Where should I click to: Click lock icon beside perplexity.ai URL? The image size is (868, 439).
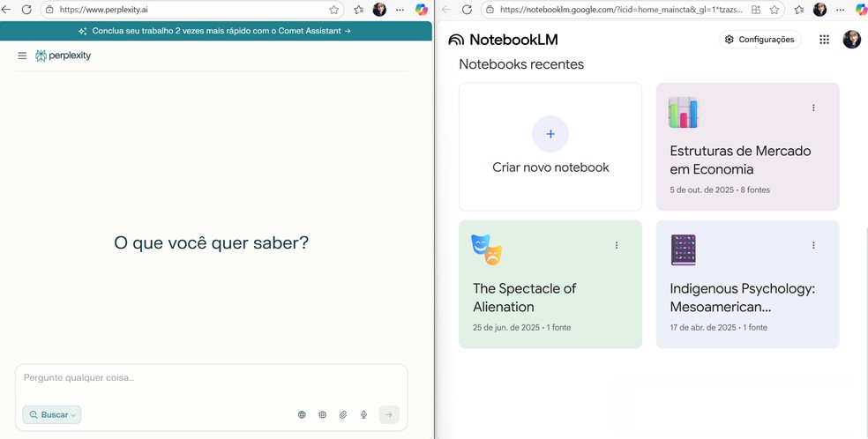[49, 10]
